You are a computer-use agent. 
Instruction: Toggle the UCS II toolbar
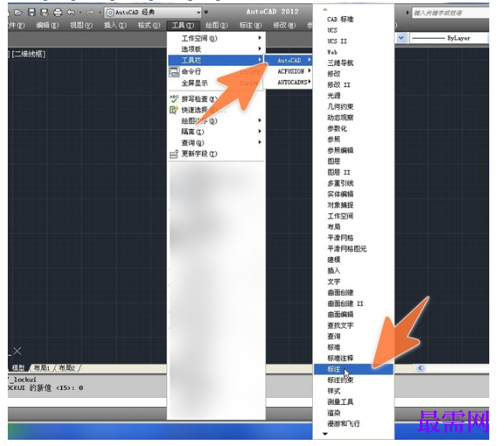(337, 41)
